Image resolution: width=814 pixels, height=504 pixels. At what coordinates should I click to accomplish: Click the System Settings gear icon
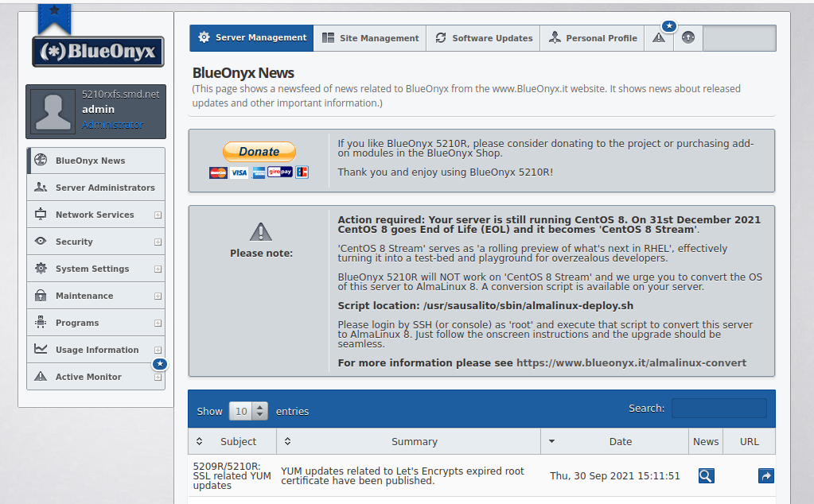coord(41,268)
